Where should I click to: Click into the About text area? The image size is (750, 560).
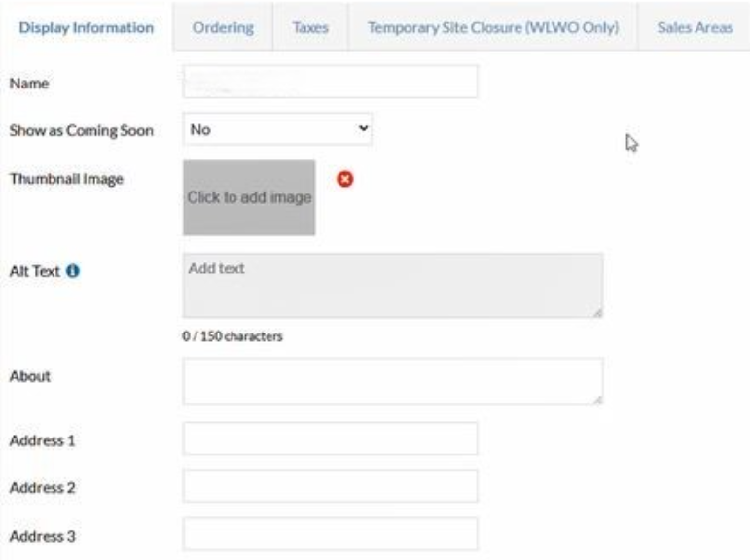click(x=392, y=381)
